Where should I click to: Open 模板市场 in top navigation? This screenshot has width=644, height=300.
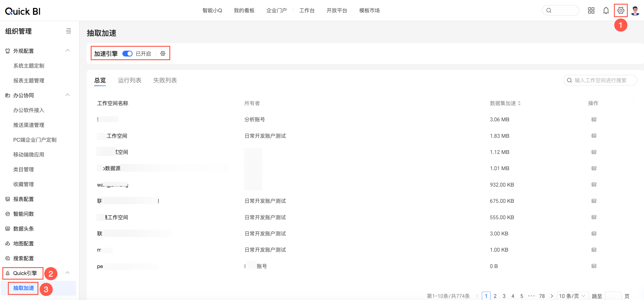[369, 10]
